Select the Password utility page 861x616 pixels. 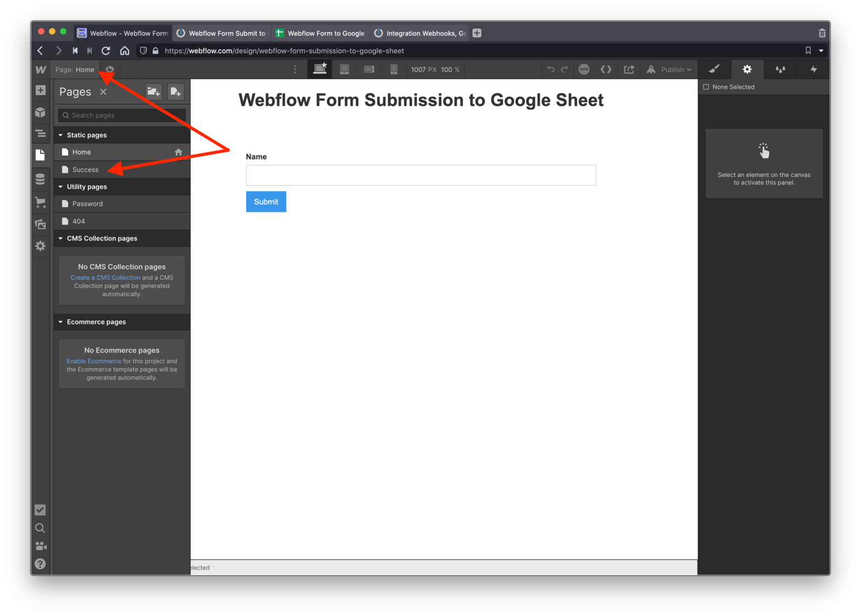click(122, 204)
